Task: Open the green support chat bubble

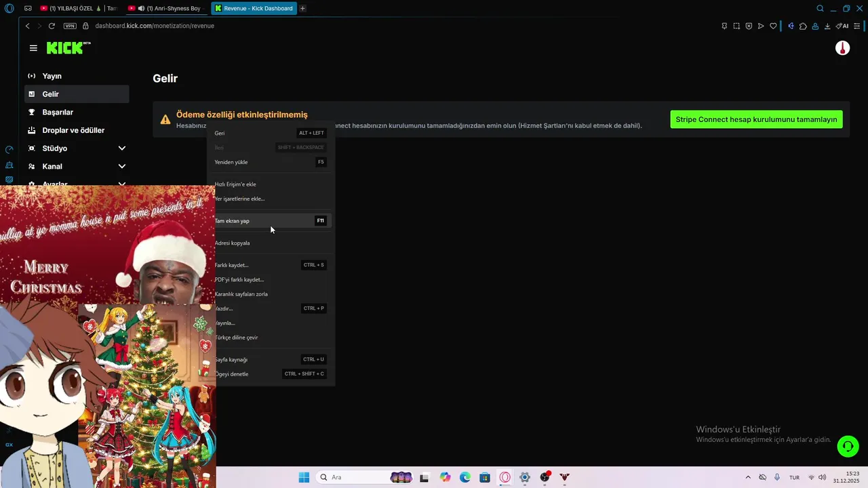Action: pos(848,446)
